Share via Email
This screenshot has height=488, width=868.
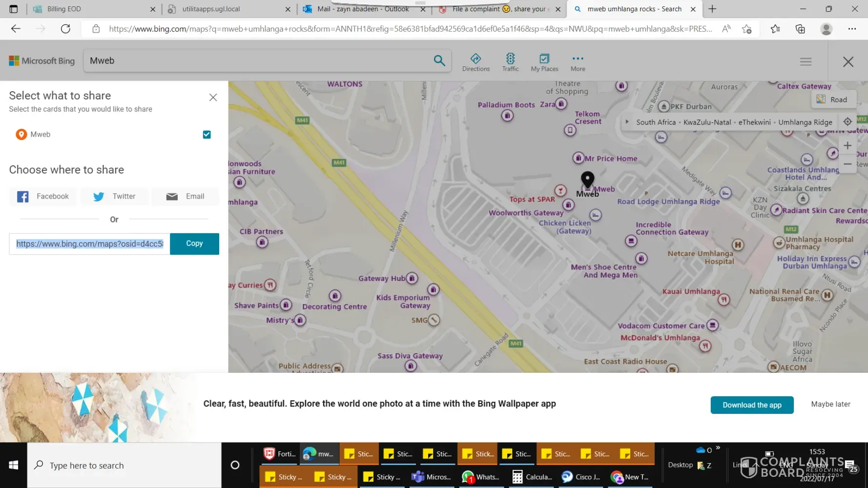185,196
